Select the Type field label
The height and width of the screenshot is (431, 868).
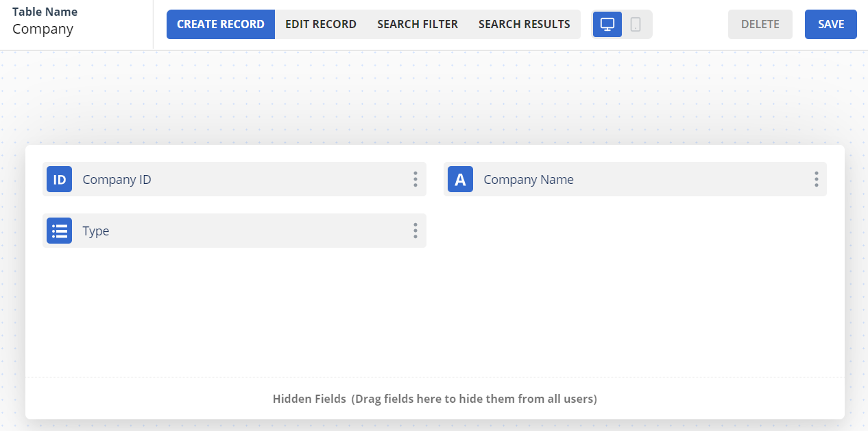[96, 231]
